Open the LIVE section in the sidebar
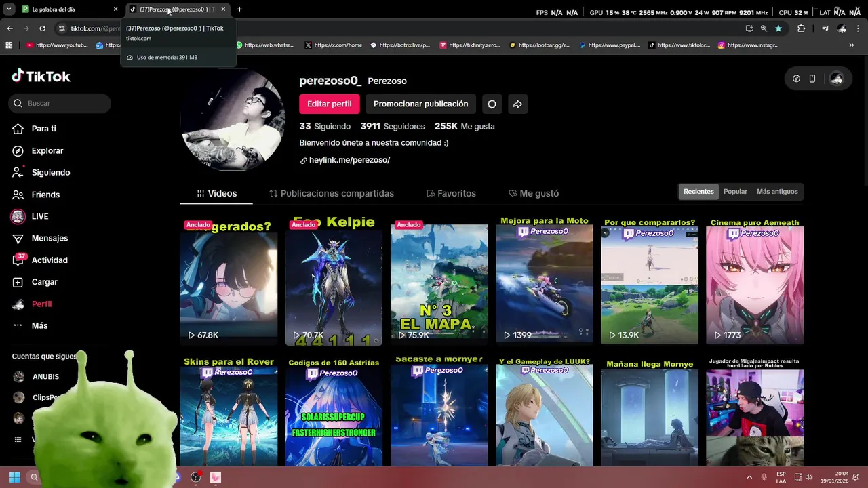Viewport: 868px width, 488px height. tap(39, 216)
